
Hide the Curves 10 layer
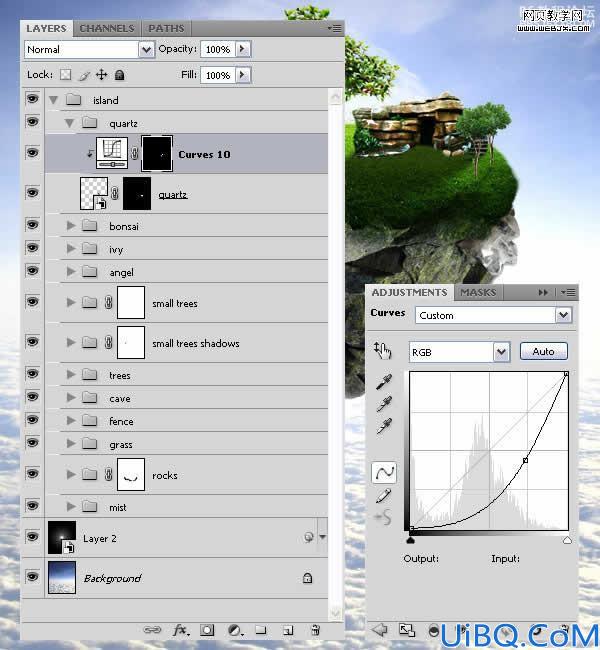click(x=33, y=153)
